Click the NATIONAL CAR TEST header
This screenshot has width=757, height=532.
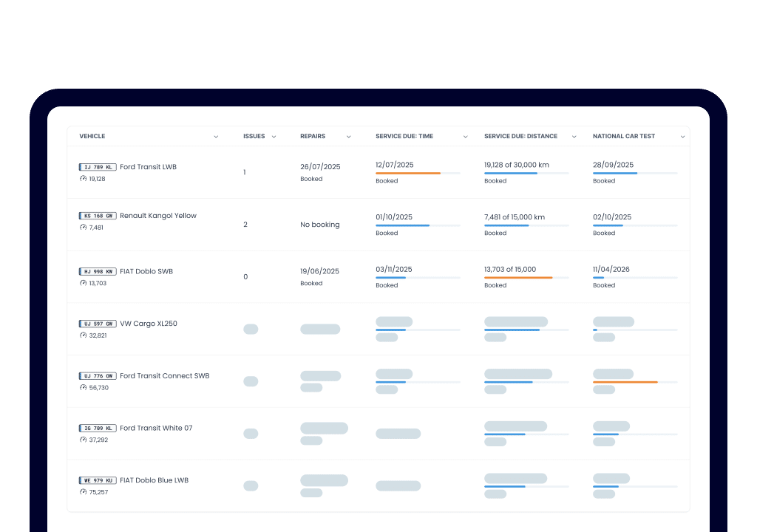(x=624, y=136)
